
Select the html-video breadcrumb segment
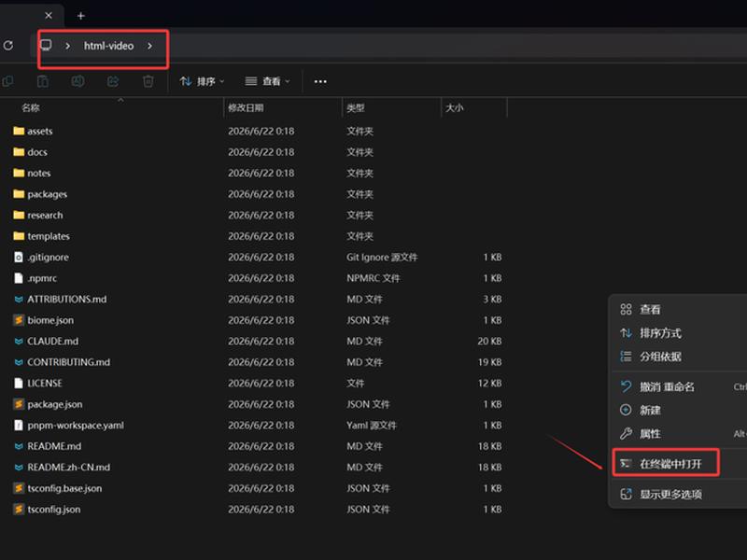(108, 46)
